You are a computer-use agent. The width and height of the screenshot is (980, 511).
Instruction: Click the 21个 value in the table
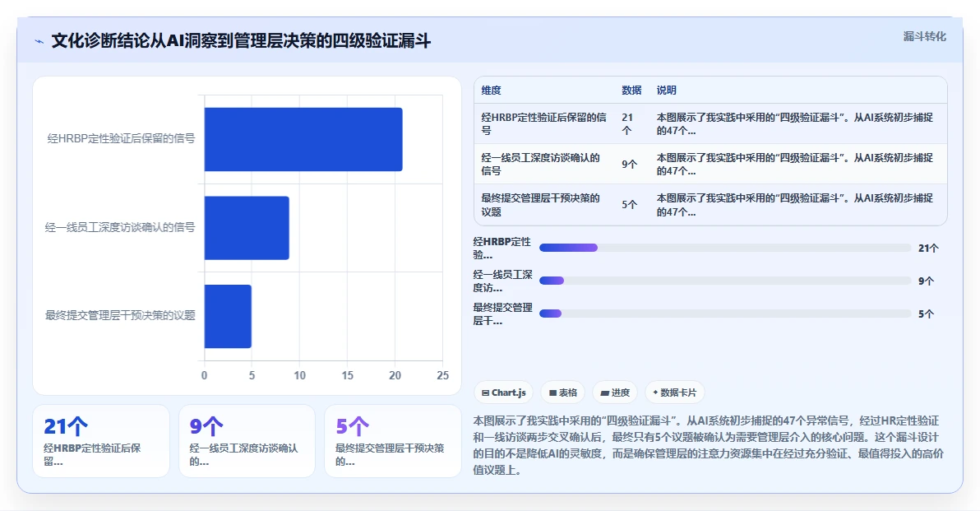point(627,123)
